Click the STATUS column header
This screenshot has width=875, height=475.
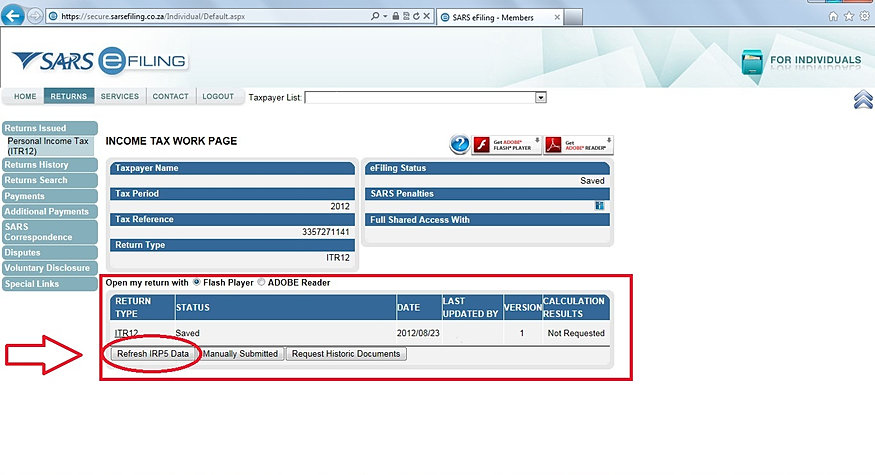285,308
